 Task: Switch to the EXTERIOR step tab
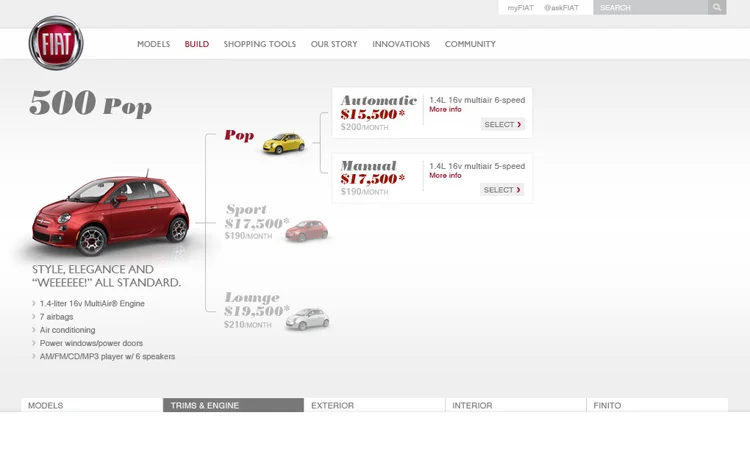375,405
